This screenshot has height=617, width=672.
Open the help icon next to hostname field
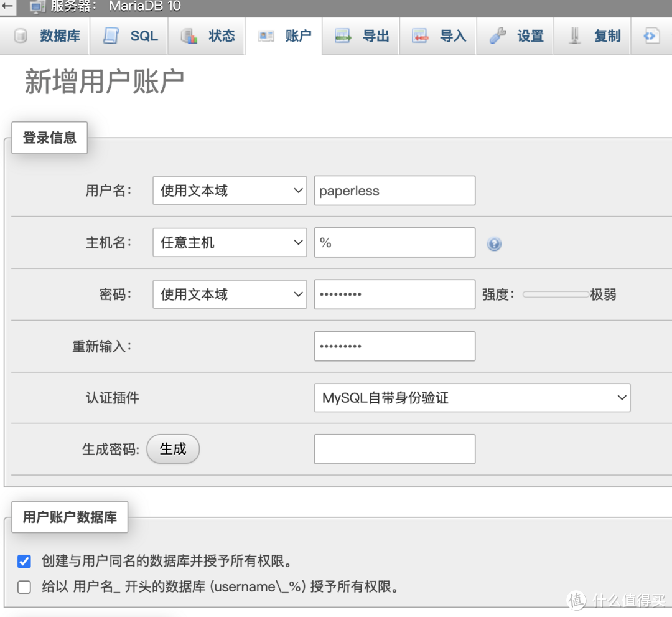click(x=494, y=244)
